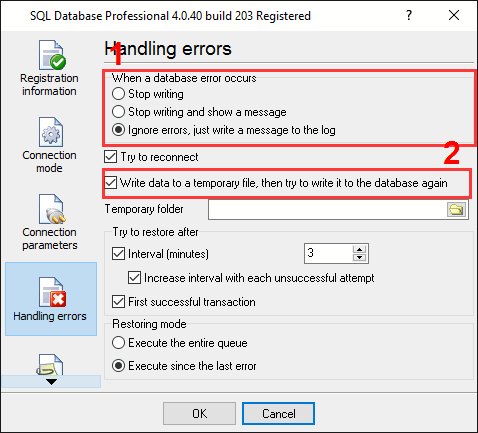This screenshot has height=433, width=478.
Task: Click the Registration information label
Action: [x=49, y=84]
